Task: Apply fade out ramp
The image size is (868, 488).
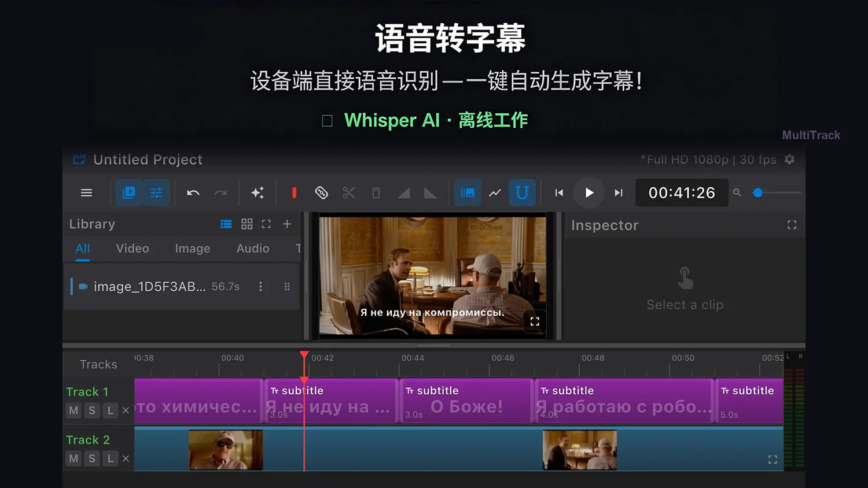Action: 431,193
